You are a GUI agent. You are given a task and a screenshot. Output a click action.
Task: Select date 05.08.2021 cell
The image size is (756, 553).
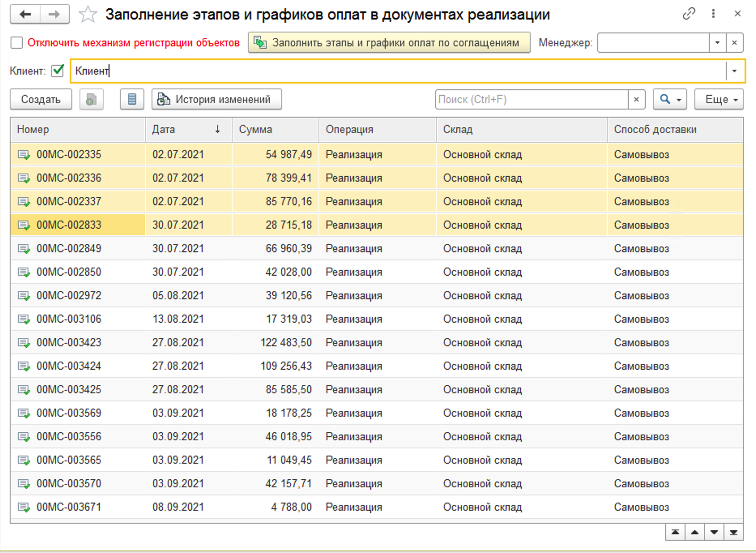(178, 296)
